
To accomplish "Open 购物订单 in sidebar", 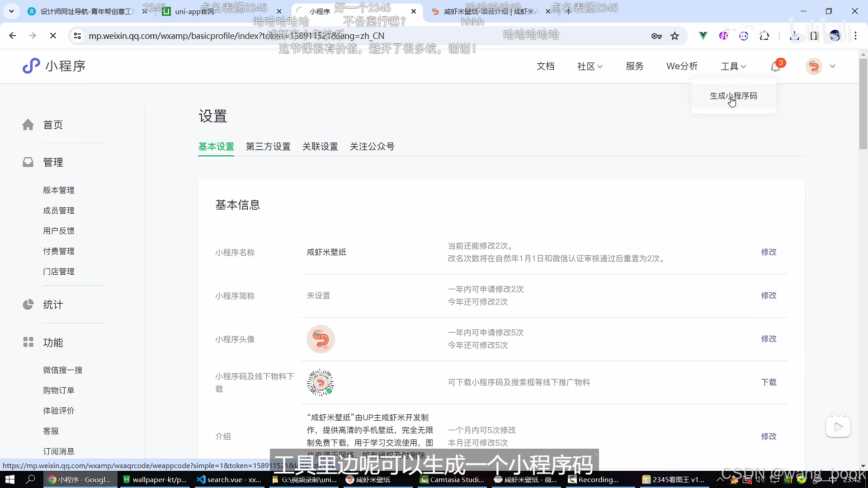I will [59, 390].
